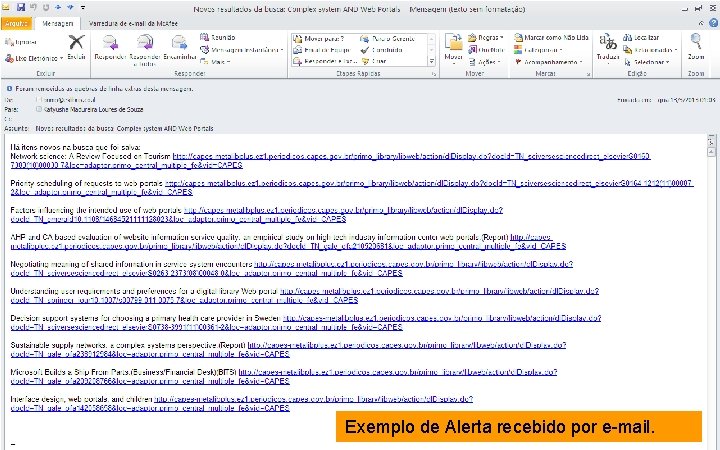Open the Customize Quick Access Toolbar arrow
Screen dimensions: 720x450
[83, 8]
